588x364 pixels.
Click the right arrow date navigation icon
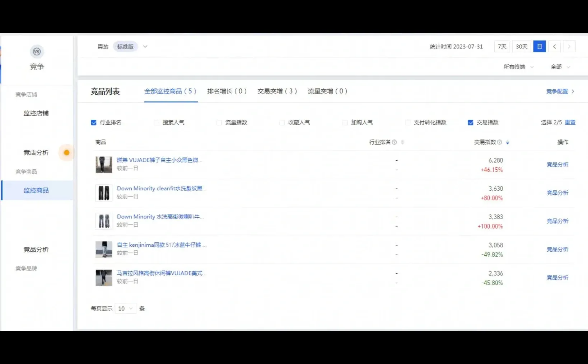click(569, 46)
